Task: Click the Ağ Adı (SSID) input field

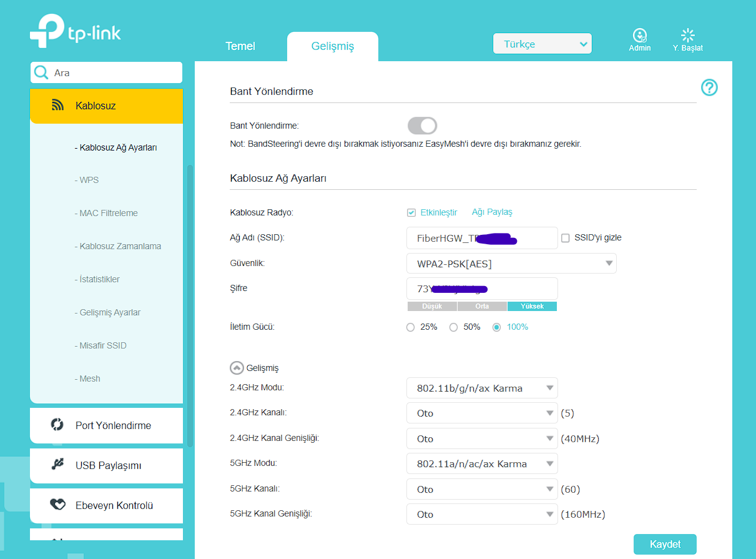Action: pos(482,238)
